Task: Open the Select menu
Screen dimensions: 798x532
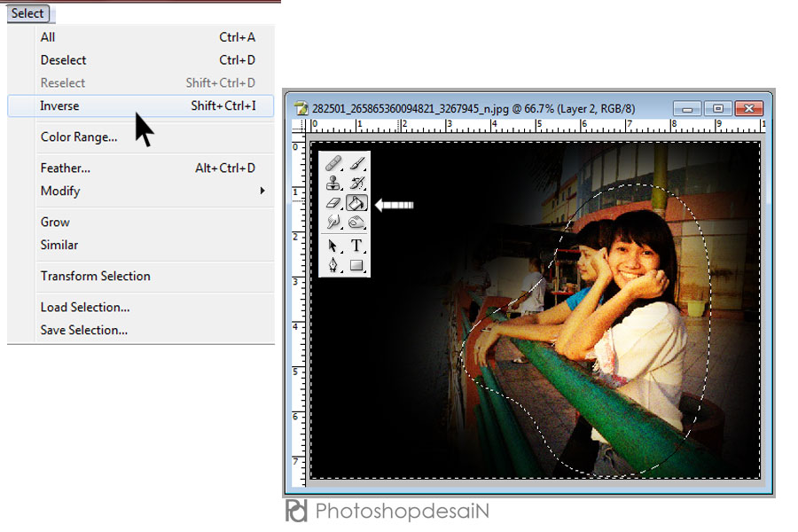Action: point(27,13)
